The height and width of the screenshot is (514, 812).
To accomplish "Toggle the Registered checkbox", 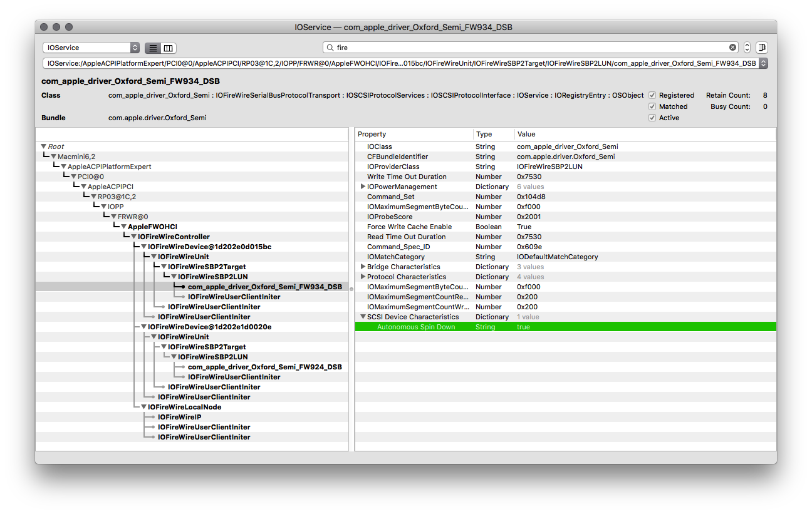I will 652,95.
